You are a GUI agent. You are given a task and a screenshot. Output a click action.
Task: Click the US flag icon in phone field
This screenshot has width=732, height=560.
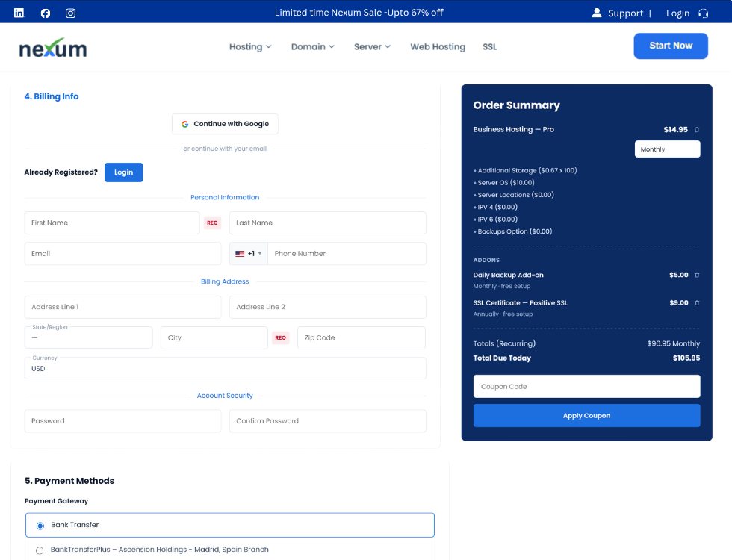coord(240,254)
